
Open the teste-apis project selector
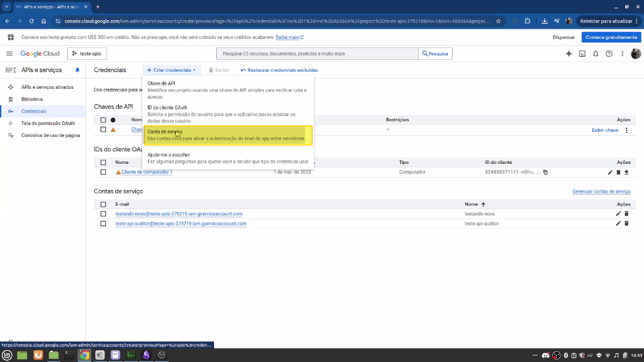(x=87, y=54)
